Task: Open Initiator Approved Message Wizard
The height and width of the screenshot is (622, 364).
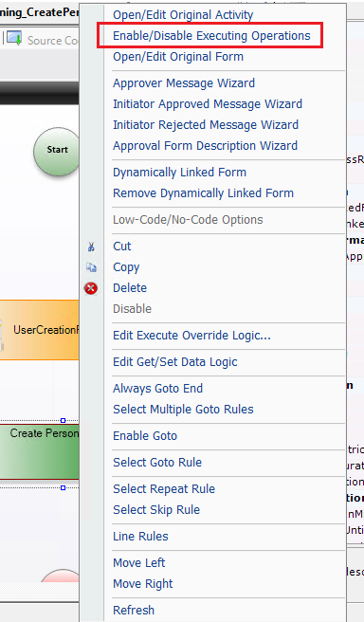Action: (x=208, y=104)
